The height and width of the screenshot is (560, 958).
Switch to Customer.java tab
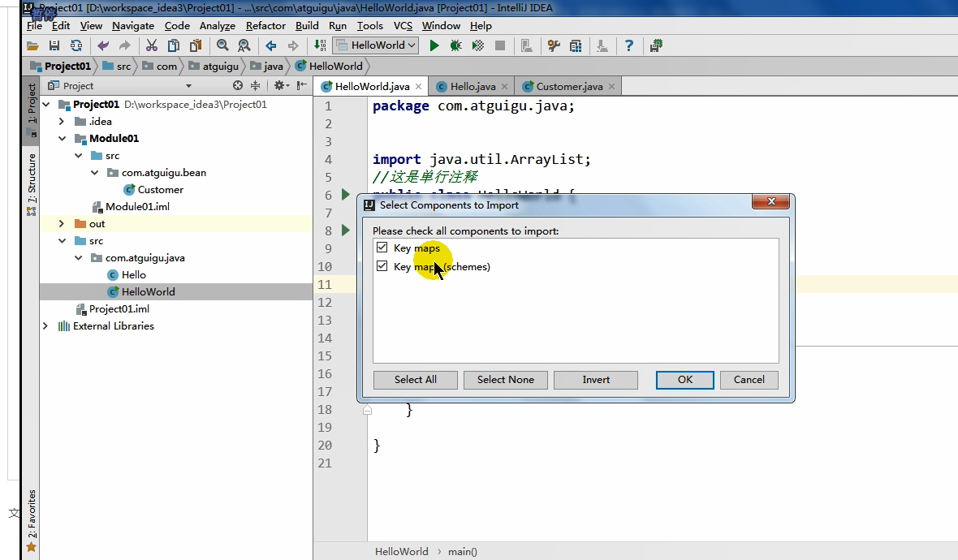point(569,87)
